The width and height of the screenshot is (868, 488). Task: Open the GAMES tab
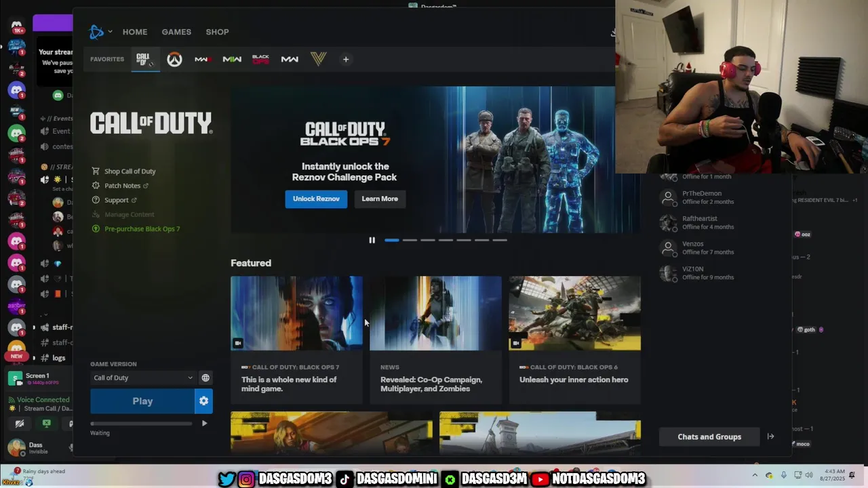click(x=176, y=32)
